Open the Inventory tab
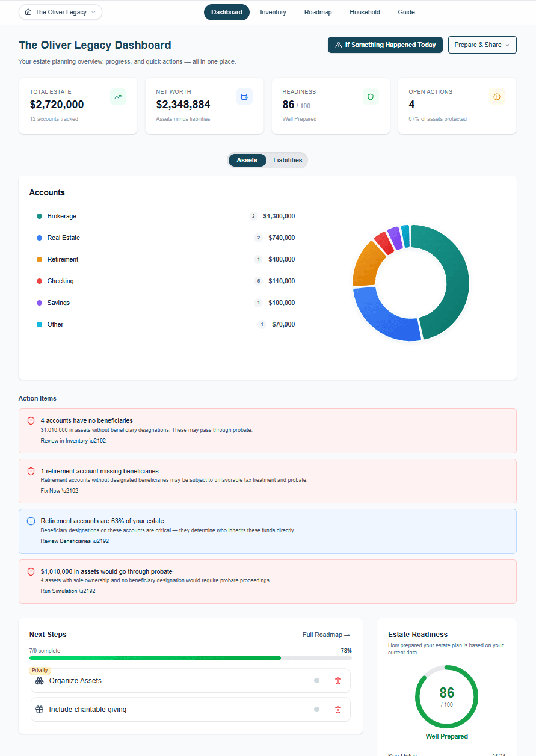This screenshot has height=756, width=536. 273,12
